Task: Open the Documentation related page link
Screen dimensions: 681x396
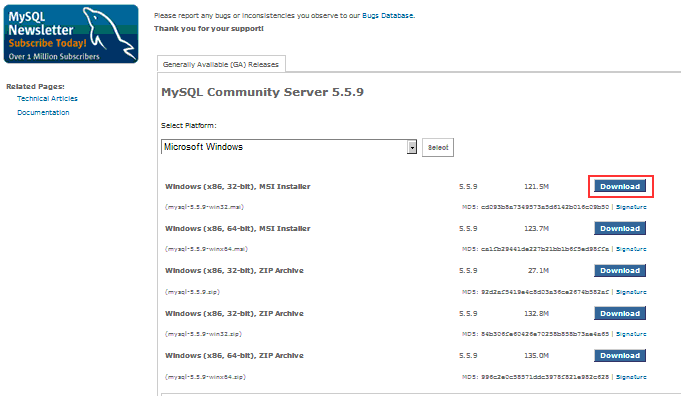Action: 43,112
